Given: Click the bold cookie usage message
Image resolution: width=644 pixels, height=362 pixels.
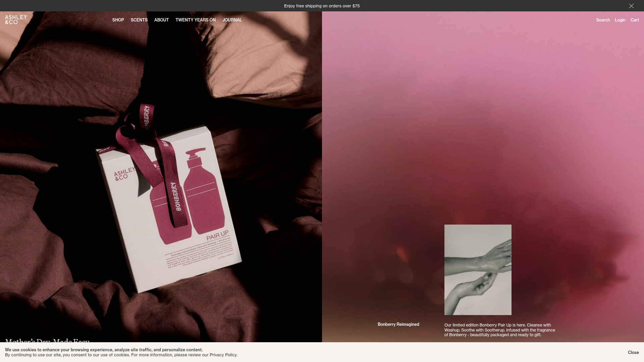Looking at the screenshot, I should coord(104,350).
